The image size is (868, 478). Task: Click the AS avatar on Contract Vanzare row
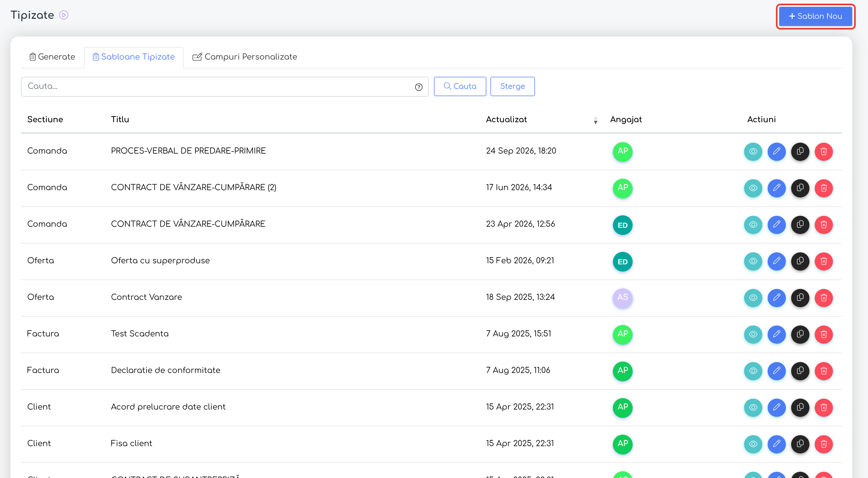622,298
